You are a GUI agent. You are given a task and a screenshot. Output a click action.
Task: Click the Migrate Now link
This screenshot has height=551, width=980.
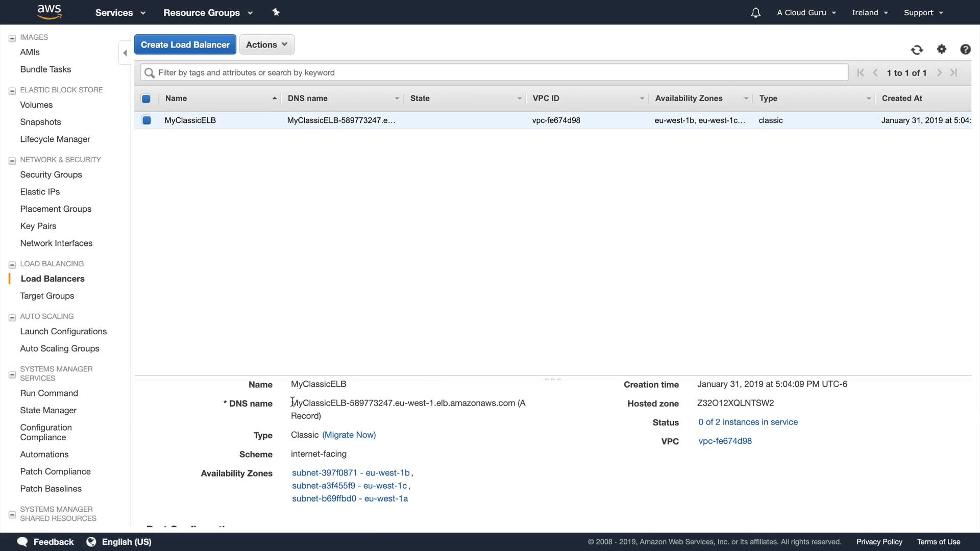point(349,435)
